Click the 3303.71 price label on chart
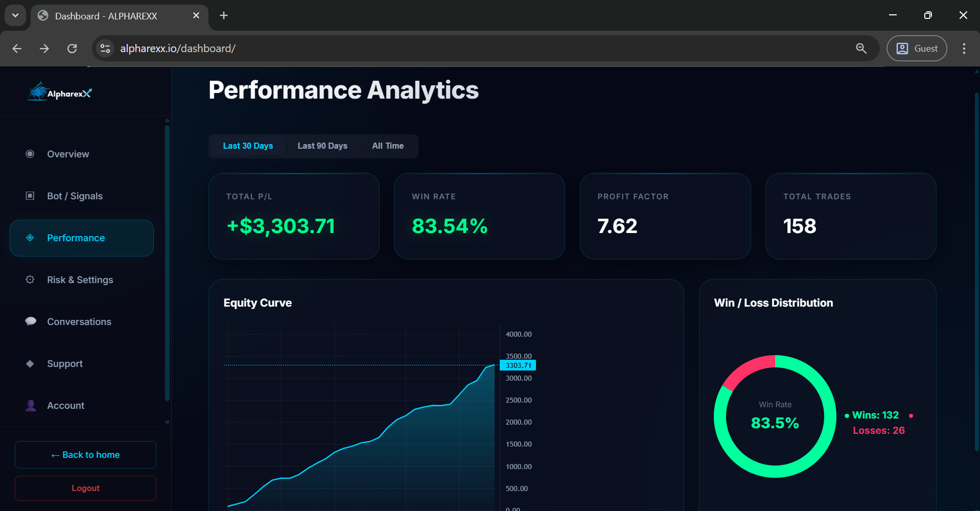Screen dimensions: 980x511 518,365
